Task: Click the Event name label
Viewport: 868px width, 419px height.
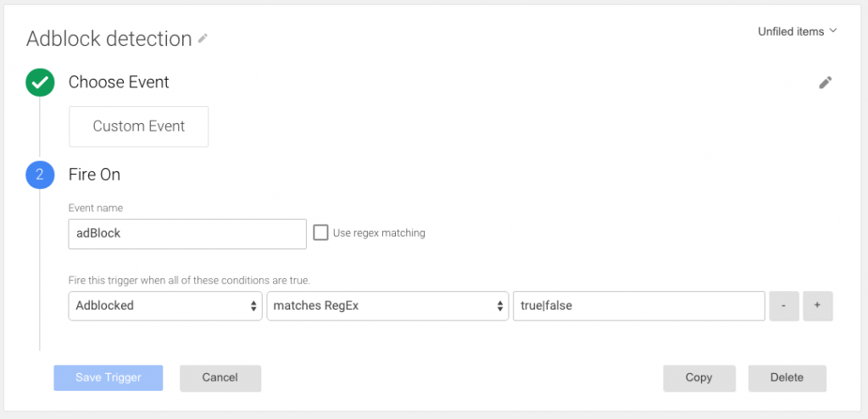Action: 96,209
